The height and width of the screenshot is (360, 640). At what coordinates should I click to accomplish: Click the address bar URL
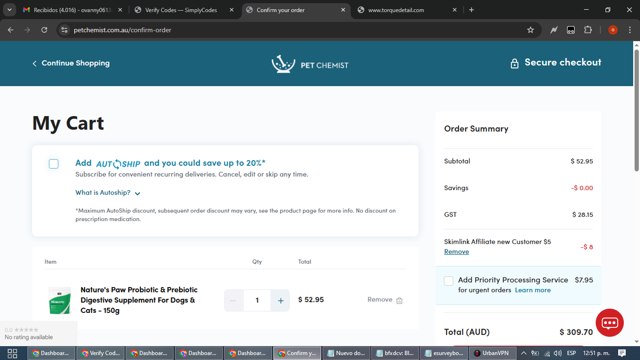click(x=122, y=30)
